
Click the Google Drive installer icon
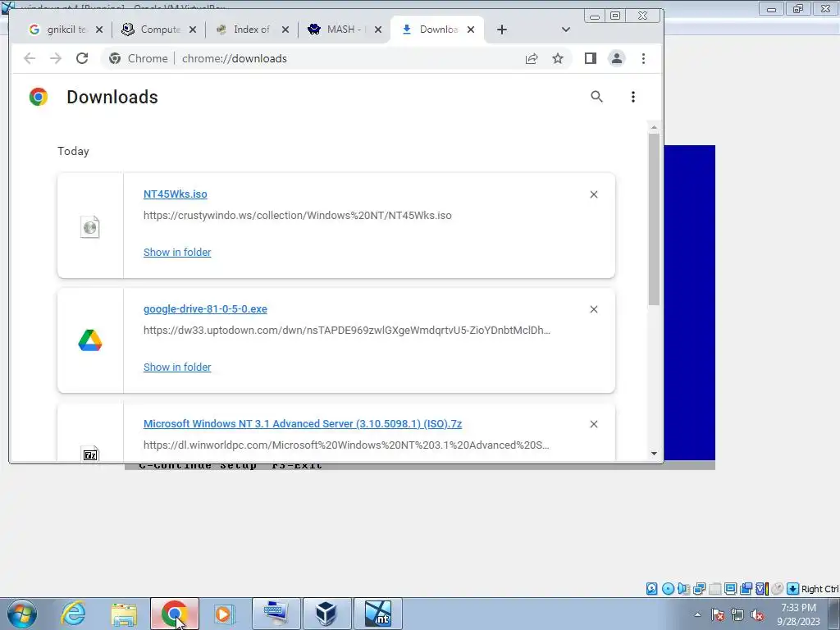click(x=90, y=340)
